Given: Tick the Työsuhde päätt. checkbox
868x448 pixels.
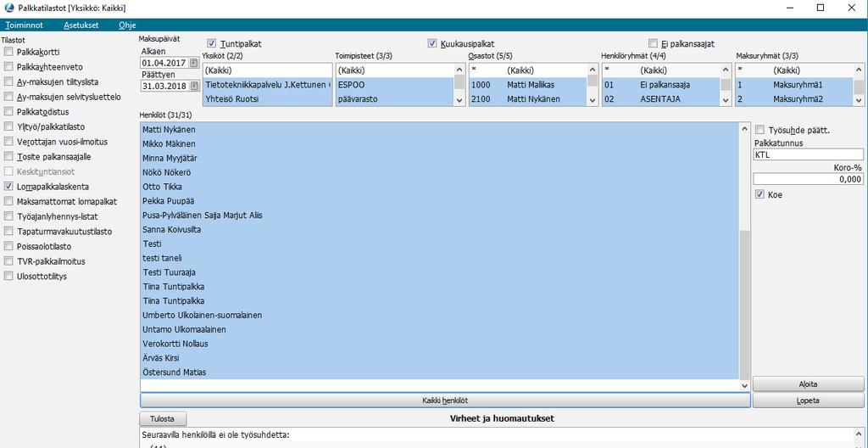Looking at the screenshot, I should pyautogui.click(x=759, y=131).
